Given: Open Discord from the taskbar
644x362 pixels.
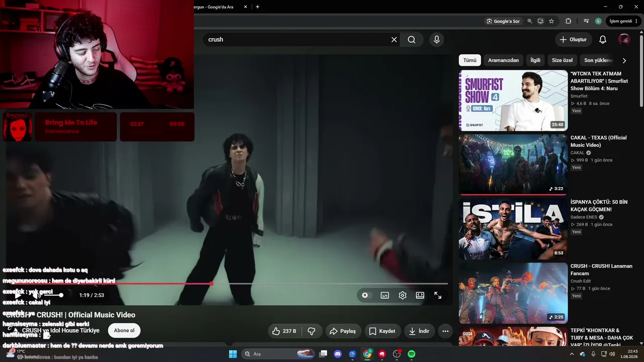Looking at the screenshot, I should (338, 354).
